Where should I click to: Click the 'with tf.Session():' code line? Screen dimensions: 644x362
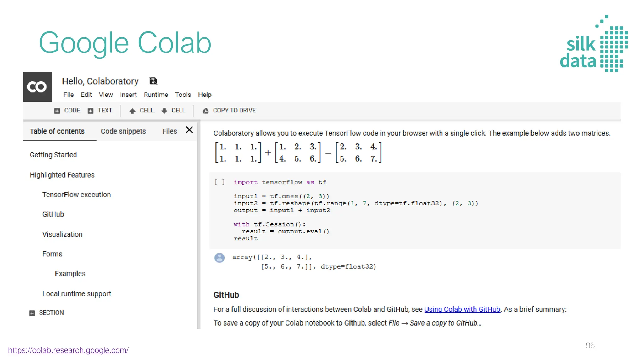[x=269, y=224]
